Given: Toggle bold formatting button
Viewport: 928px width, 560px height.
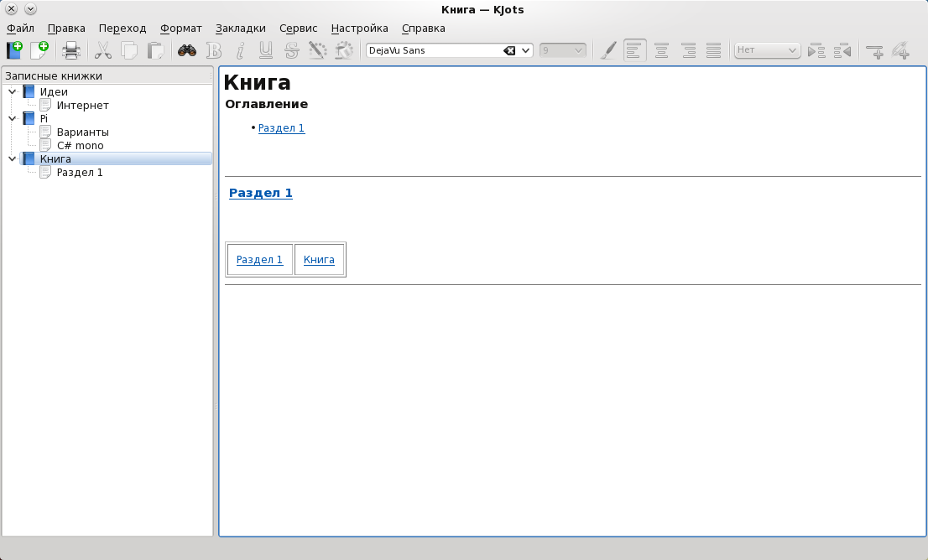Looking at the screenshot, I should tap(213, 50).
